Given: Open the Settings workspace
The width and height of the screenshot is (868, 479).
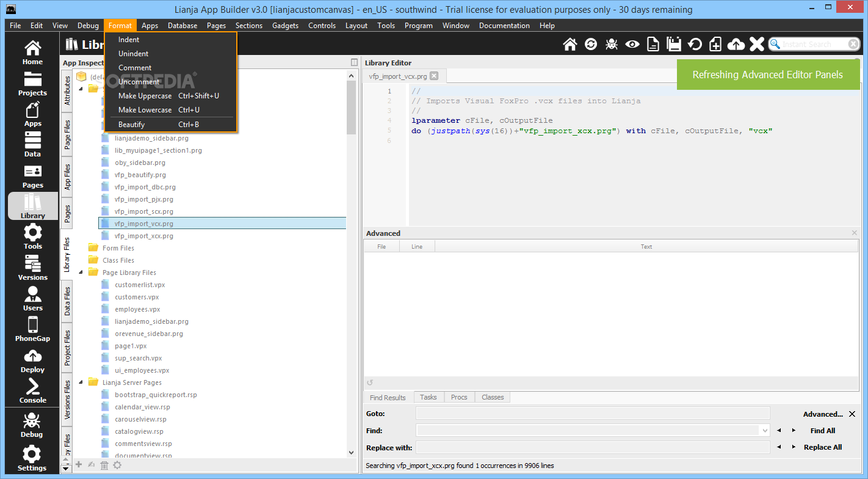Looking at the screenshot, I should (32, 459).
